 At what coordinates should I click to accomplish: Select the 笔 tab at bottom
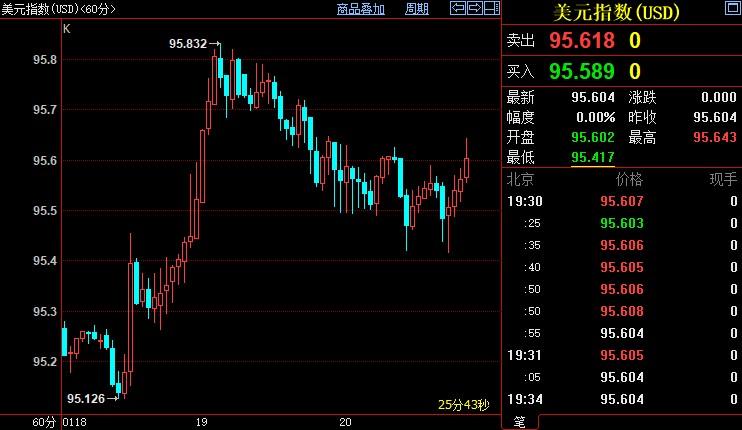pos(519,421)
